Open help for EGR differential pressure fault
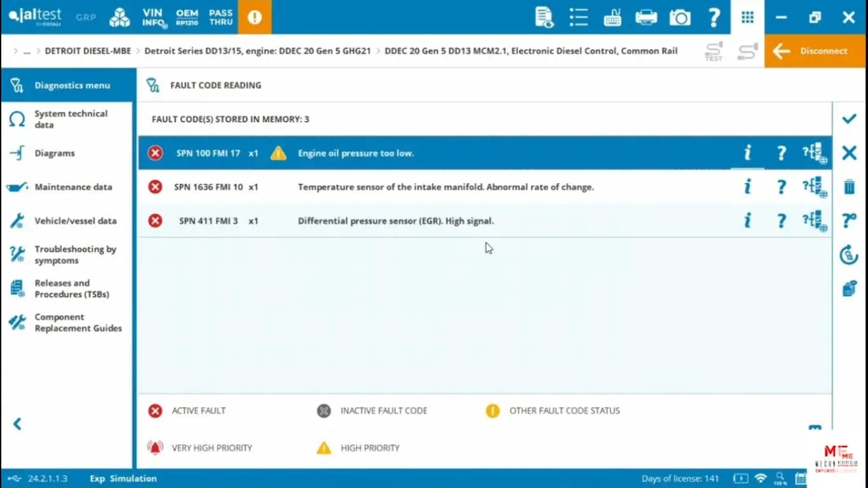868x488 pixels. (x=782, y=220)
